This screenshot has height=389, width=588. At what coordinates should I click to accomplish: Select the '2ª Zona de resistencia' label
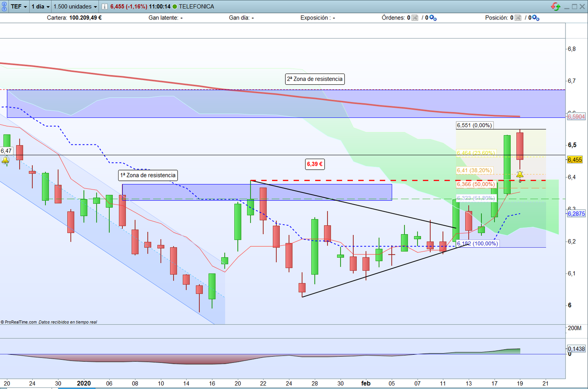315,79
